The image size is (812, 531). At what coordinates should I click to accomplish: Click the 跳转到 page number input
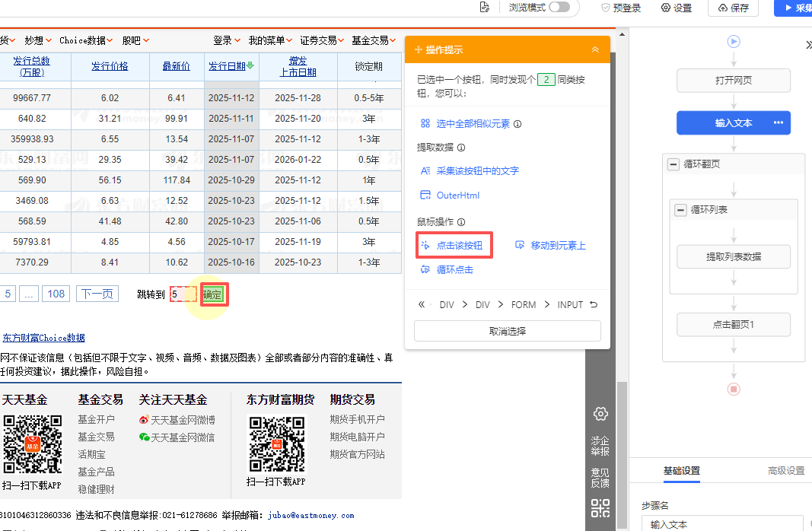coord(183,294)
